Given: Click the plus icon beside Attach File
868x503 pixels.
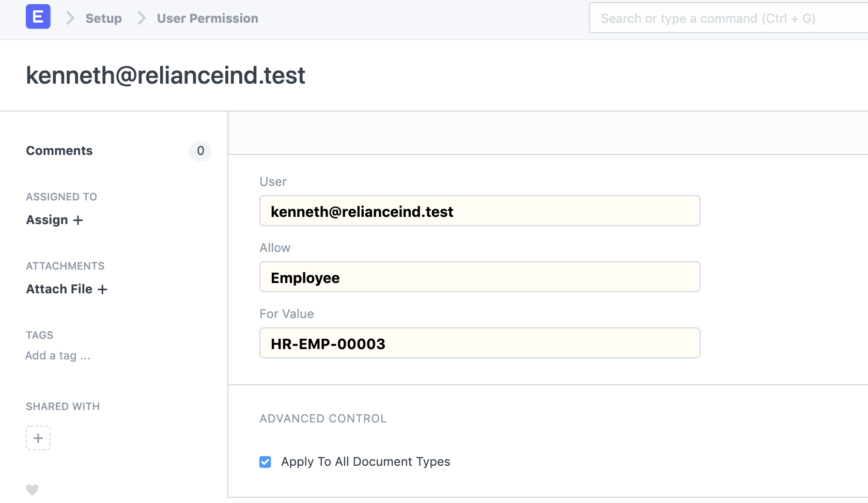Looking at the screenshot, I should coord(102,289).
